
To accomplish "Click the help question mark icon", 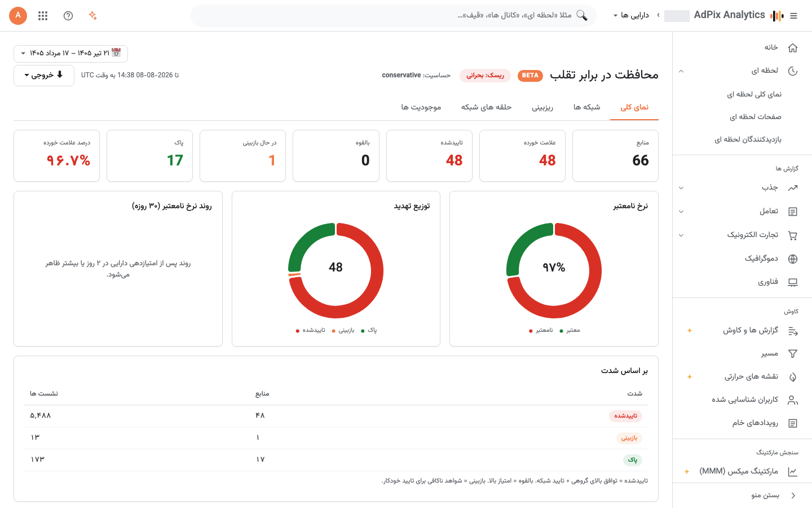I will [x=68, y=16].
